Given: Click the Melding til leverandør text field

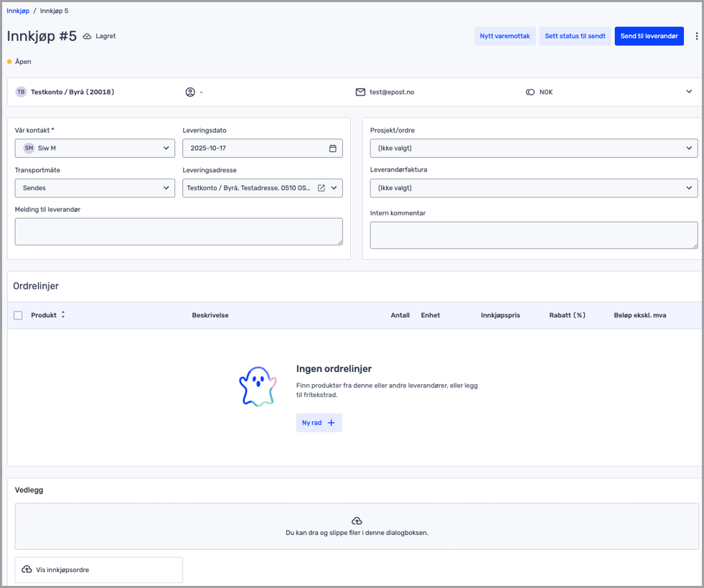Looking at the screenshot, I should [178, 231].
